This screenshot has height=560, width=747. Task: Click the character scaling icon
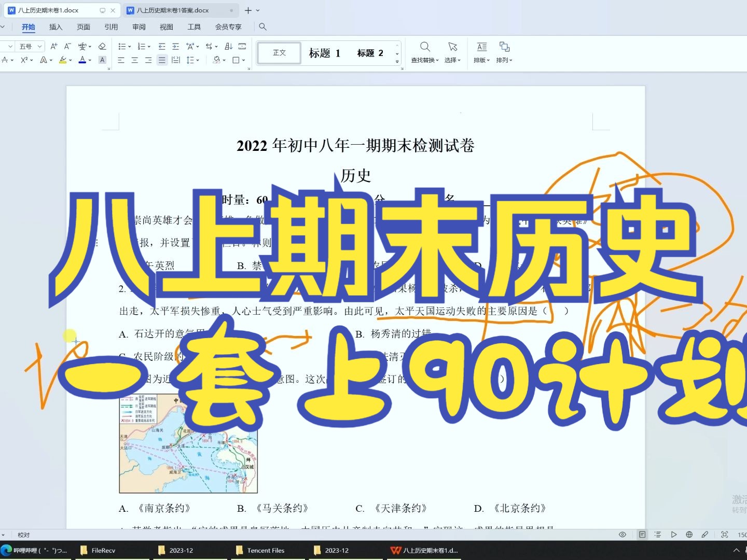coord(190,46)
